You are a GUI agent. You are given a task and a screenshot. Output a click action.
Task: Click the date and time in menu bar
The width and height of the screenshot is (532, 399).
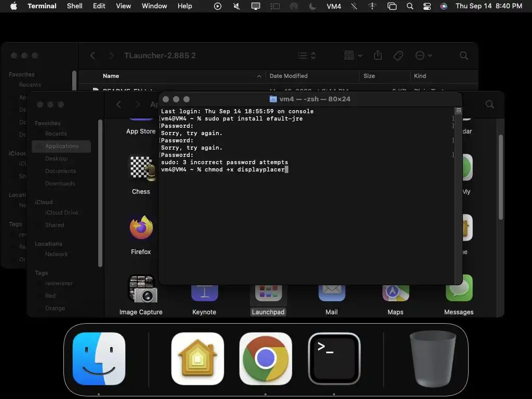click(x=489, y=6)
